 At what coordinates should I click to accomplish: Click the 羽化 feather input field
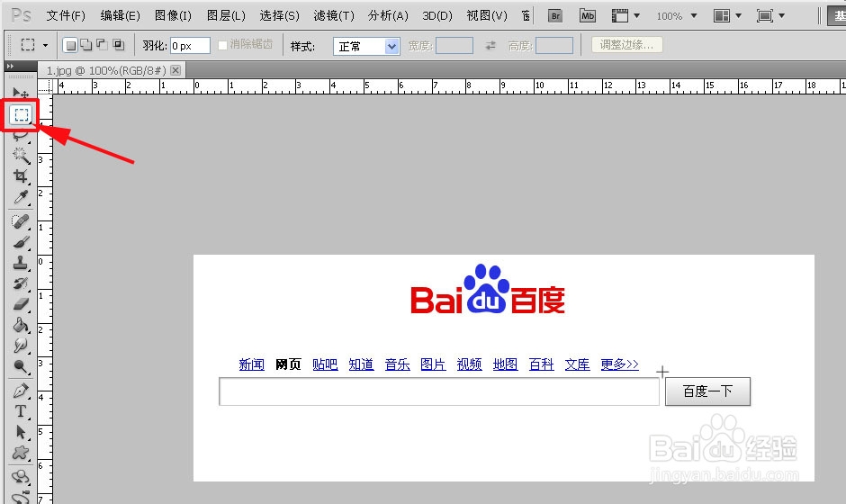(191, 46)
